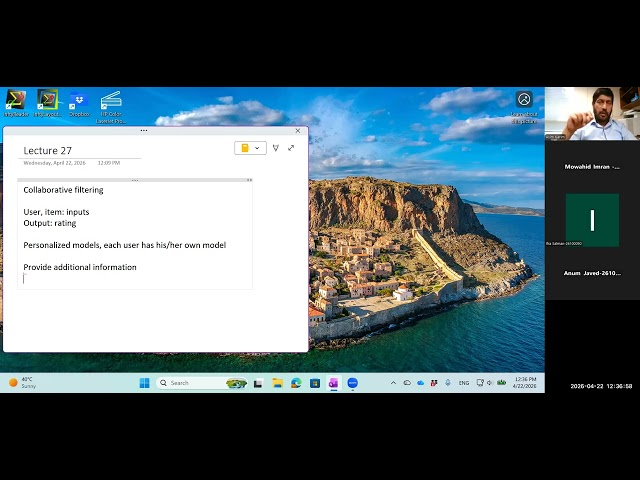Click the 12:09 PM note timestamp
Image resolution: width=640 pixels, height=480 pixels.
109,163
